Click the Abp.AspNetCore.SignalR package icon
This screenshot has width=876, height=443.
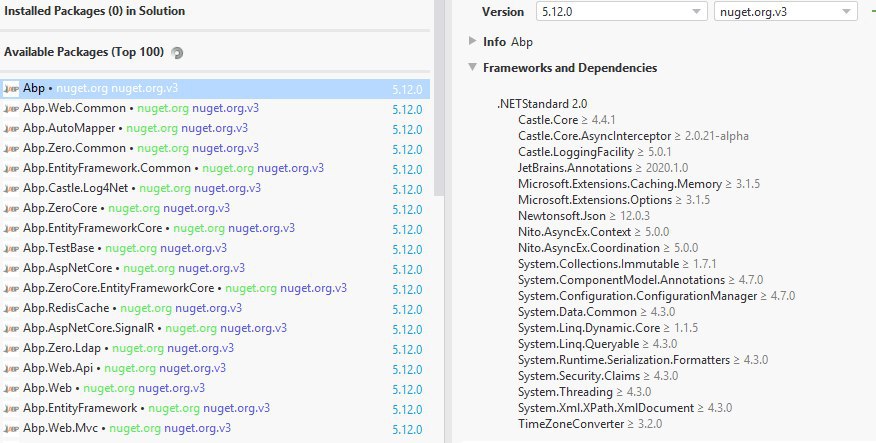(11, 329)
